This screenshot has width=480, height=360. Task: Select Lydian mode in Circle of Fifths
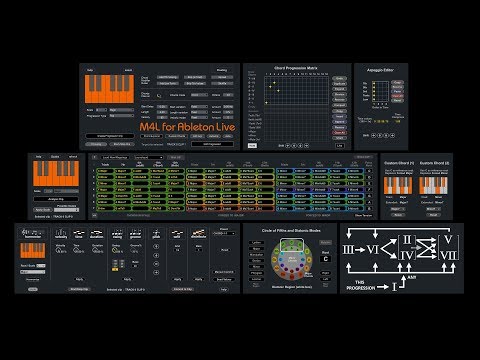tap(256, 242)
